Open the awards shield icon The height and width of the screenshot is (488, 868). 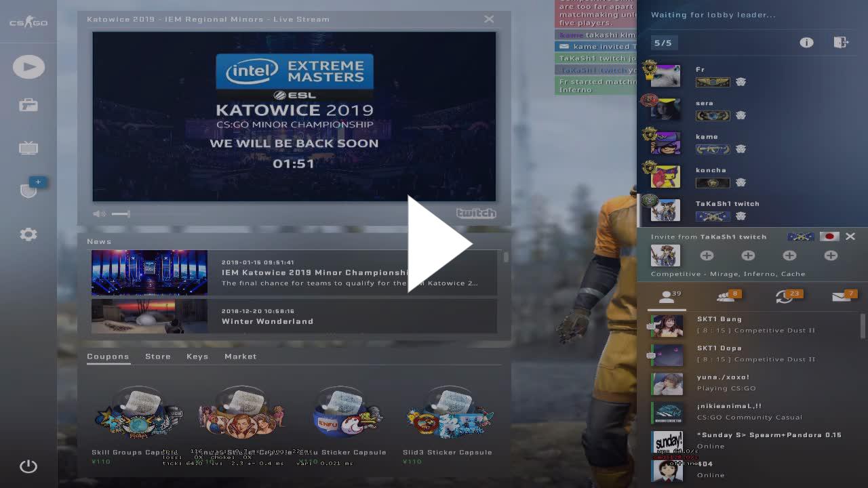[28, 190]
